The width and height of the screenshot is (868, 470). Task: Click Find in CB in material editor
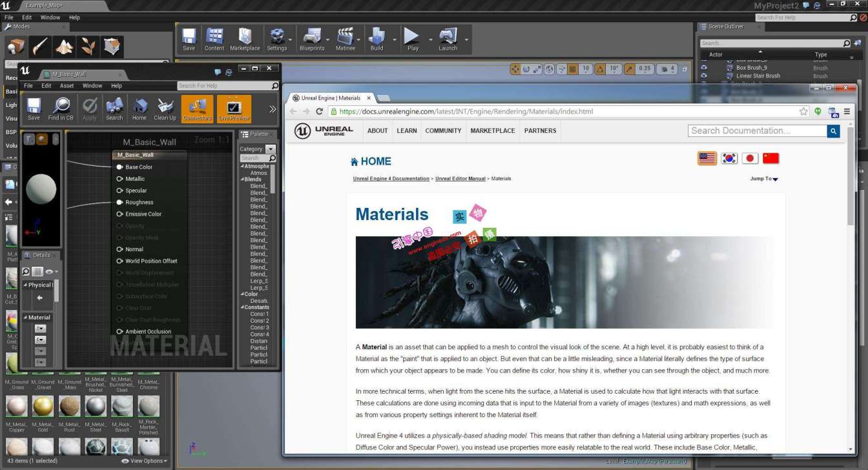pos(61,109)
